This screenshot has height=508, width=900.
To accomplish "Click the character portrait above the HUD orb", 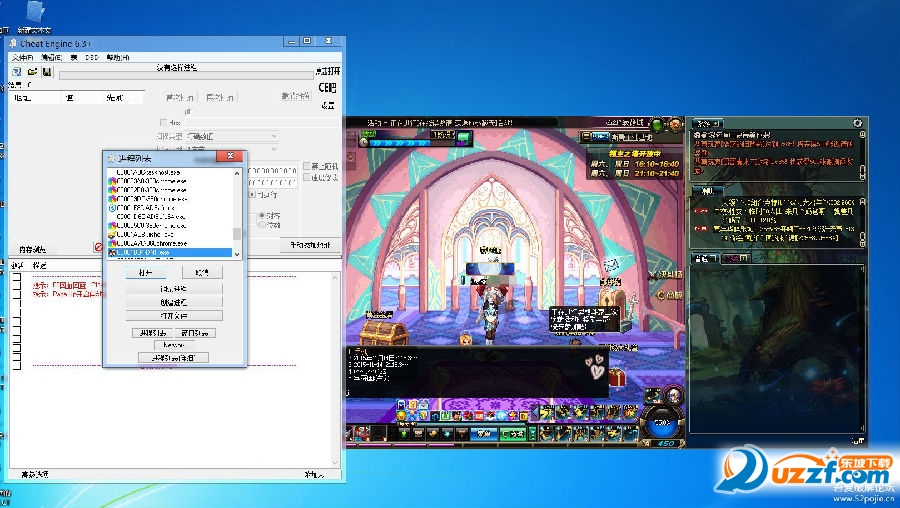I will pyautogui.click(x=673, y=395).
